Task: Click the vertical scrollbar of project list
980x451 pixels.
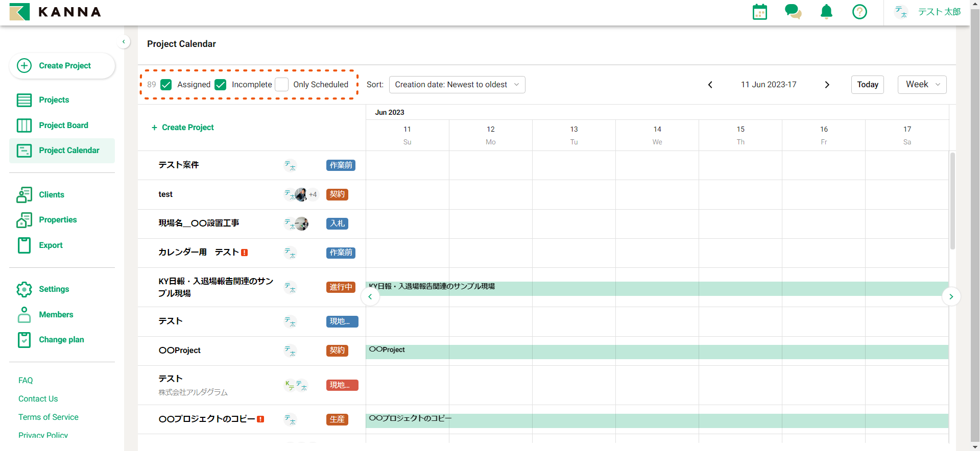Action: (x=952, y=201)
